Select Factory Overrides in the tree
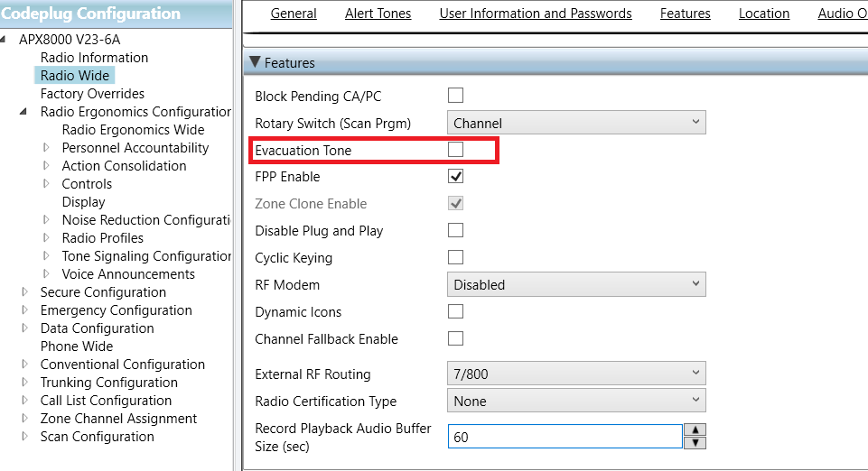Screen dimensions: 868x471 [92, 94]
